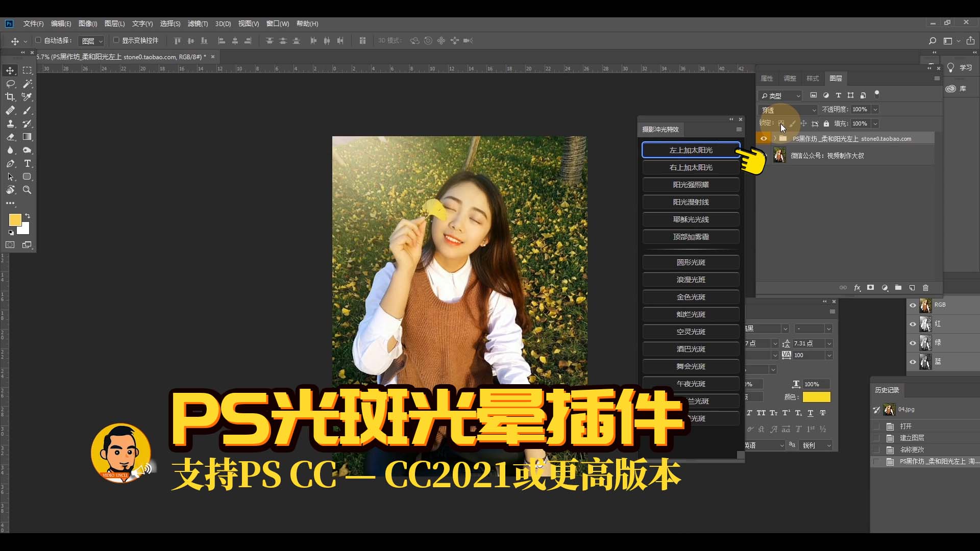Click the 耶稣光光线 button

tap(691, 219)
